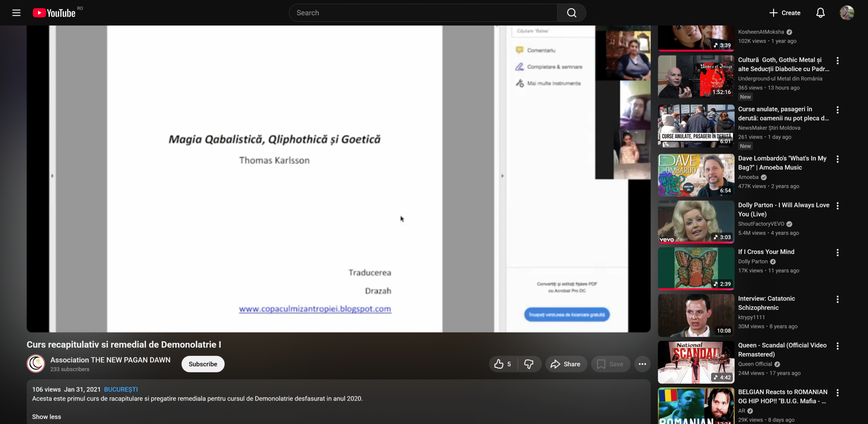
Task: Open options menu for Queen Scandal video
Action: pos(837,346)
